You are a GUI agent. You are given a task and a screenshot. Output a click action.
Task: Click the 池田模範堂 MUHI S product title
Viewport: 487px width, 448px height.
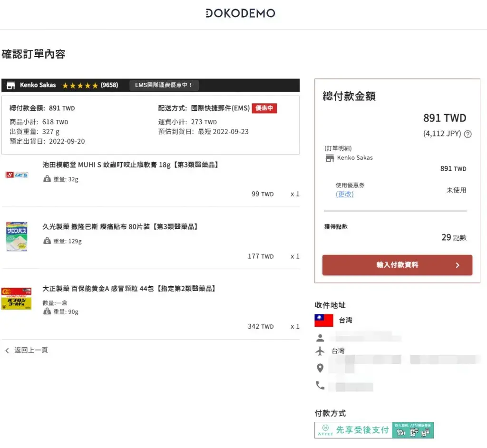(x=130, y=165)
